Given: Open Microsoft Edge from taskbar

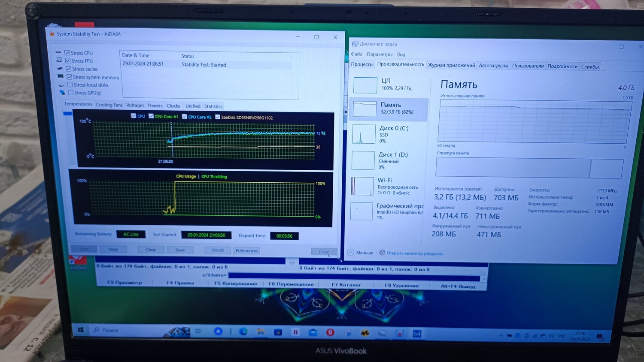Looking at the screenshot, I should [243, 331].
